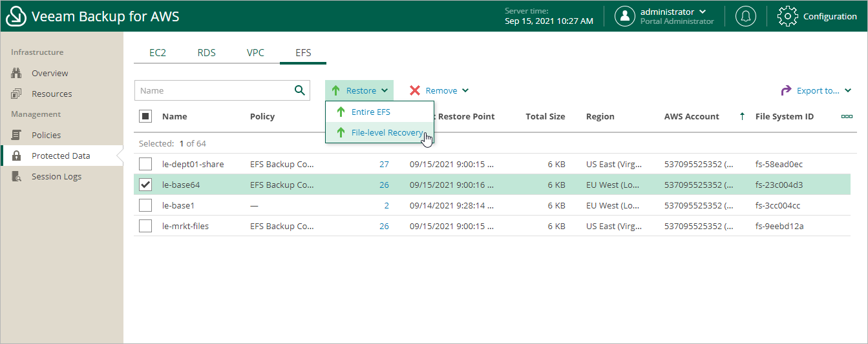Open Resources from the sidebar
The width and height of the screenshot is (868, 344).
pyautogui.click(x=52, y=94)
